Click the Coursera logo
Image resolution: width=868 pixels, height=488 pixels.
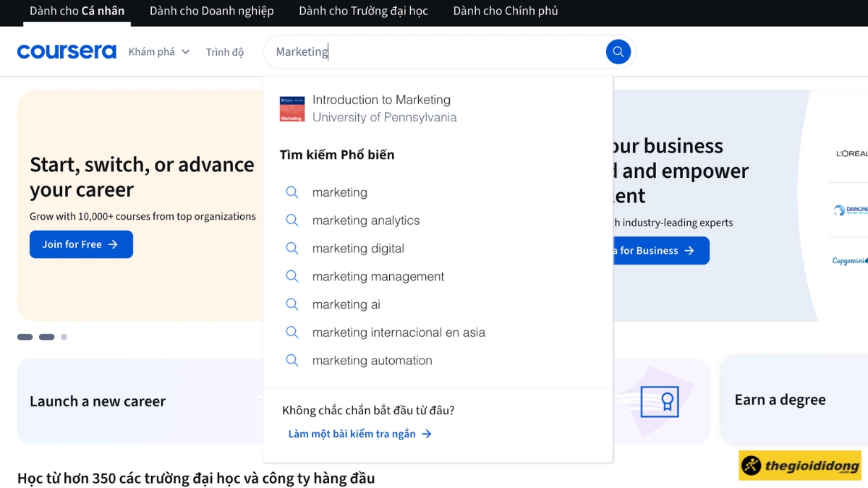coord(67,51)
